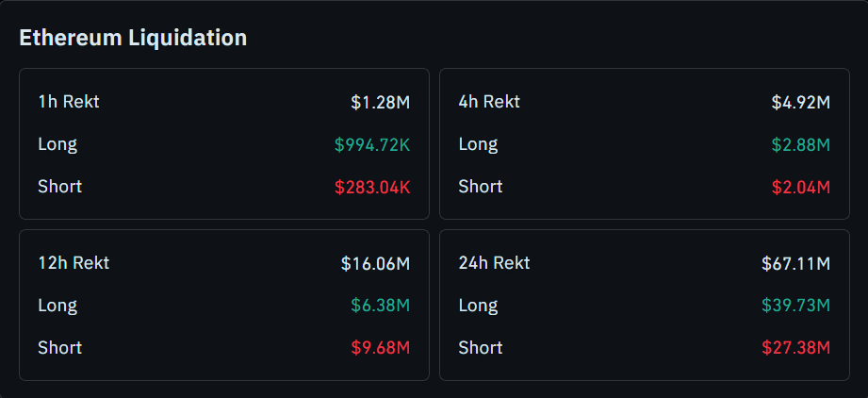Image resolution: width=868 pixels, height=398 pixels.
Task: Select the 4h Rekt label
Action: [489, 102]
